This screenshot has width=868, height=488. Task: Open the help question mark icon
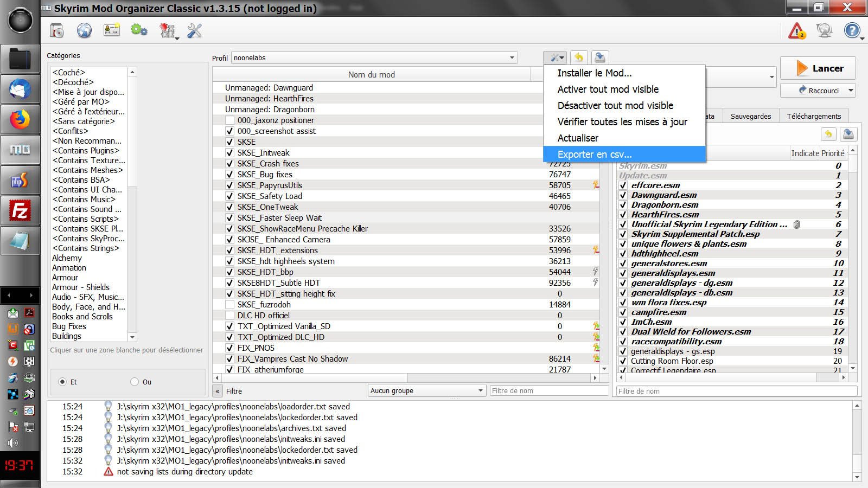click(x=852, y=30)
